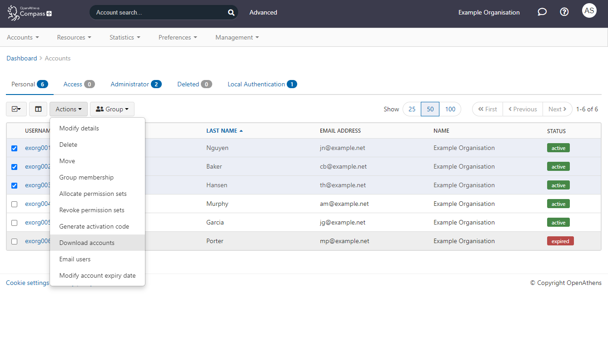
Task: Check the exorg004 account checkbox
Action: pos(14,204)
